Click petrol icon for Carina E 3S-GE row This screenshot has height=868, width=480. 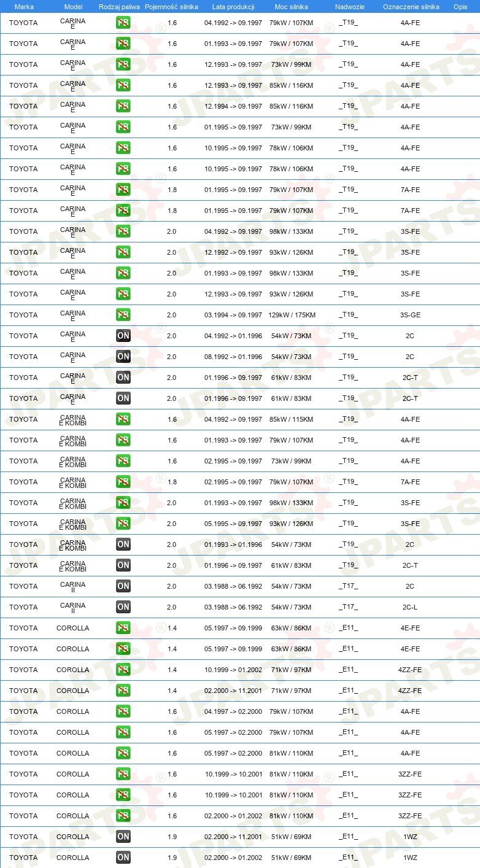(123, 315)
